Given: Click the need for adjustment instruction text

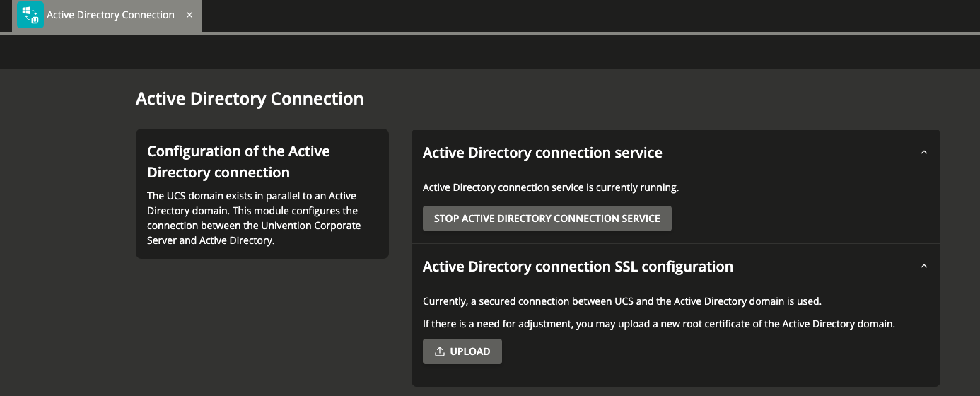Looking at the screenshot, I should pyautogui.click(x=659, y=324).
